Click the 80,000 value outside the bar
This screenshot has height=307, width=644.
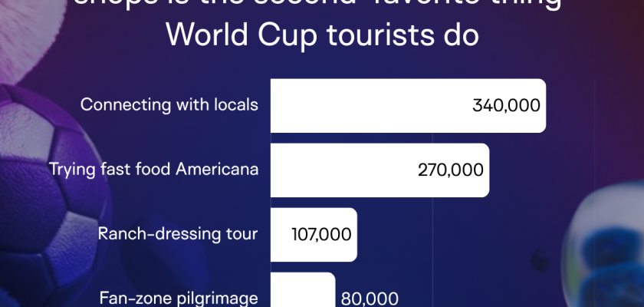pos(370,299)
